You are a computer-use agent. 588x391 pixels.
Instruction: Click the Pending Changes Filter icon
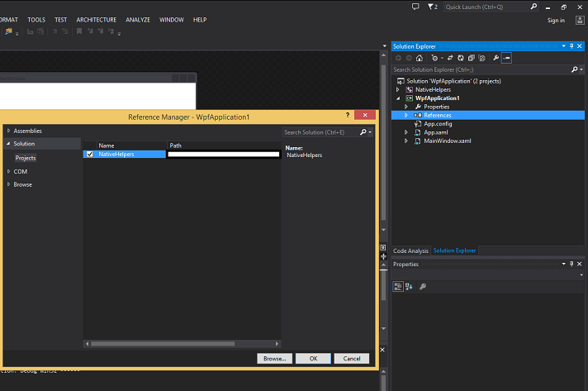(434, 58)
